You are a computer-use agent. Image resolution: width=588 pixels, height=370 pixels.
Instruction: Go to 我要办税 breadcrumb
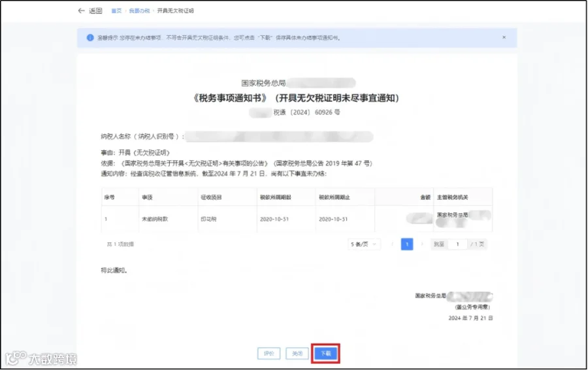pos(139,11)
